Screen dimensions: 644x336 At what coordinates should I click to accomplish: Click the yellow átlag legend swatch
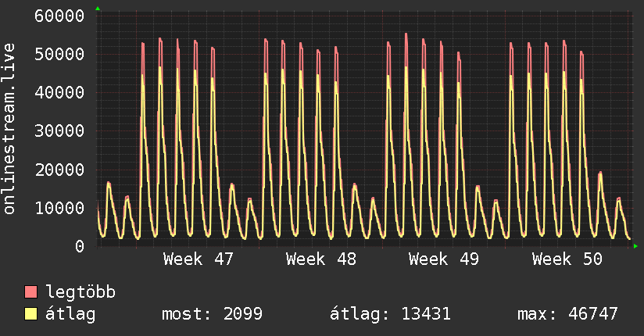[30, 314]
